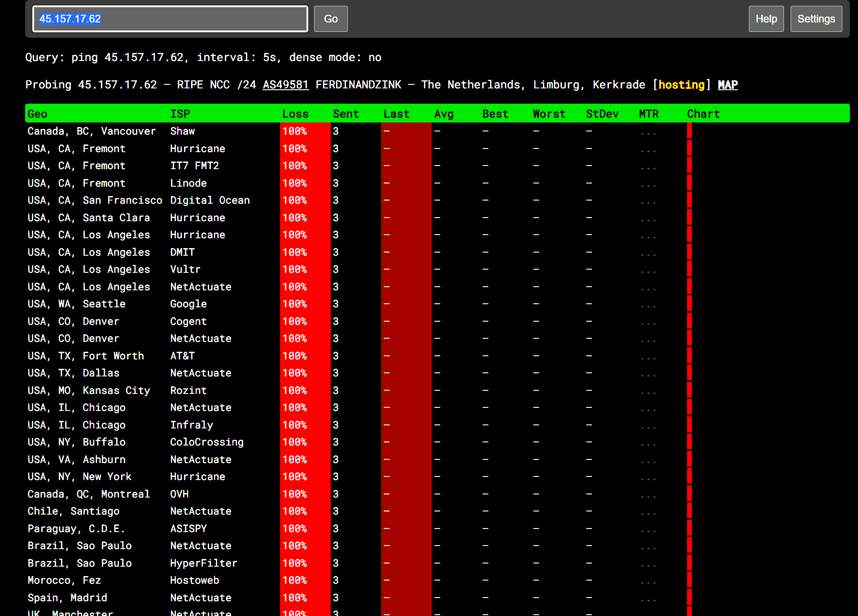The height and width of the screenshot is (616, 858).
Task: Click the Loss column header
Action: tap(295, 114)
